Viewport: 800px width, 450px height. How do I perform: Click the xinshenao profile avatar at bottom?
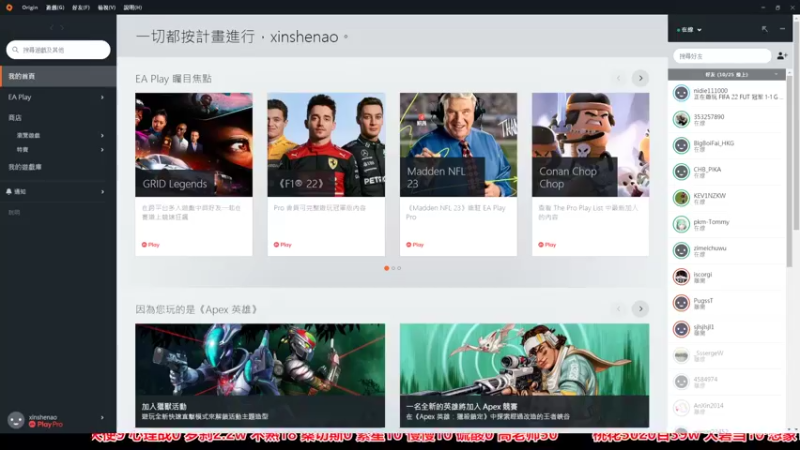(x=16, y=420)
